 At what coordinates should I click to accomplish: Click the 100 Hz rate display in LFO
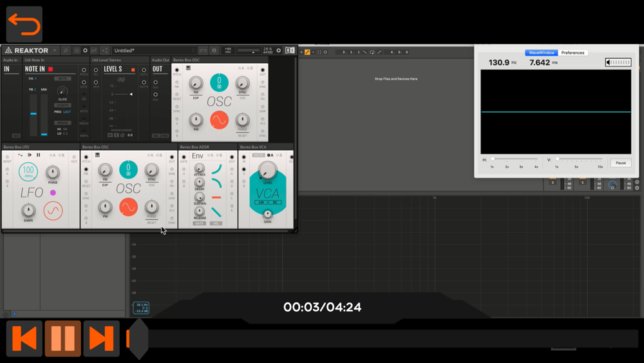(x=28, y=172)
